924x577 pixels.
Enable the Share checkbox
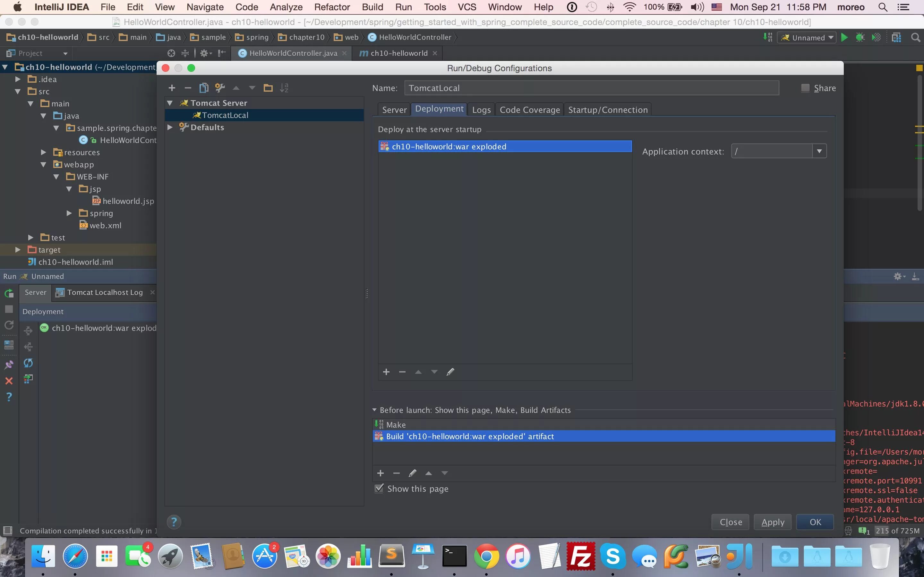(805, 88)
